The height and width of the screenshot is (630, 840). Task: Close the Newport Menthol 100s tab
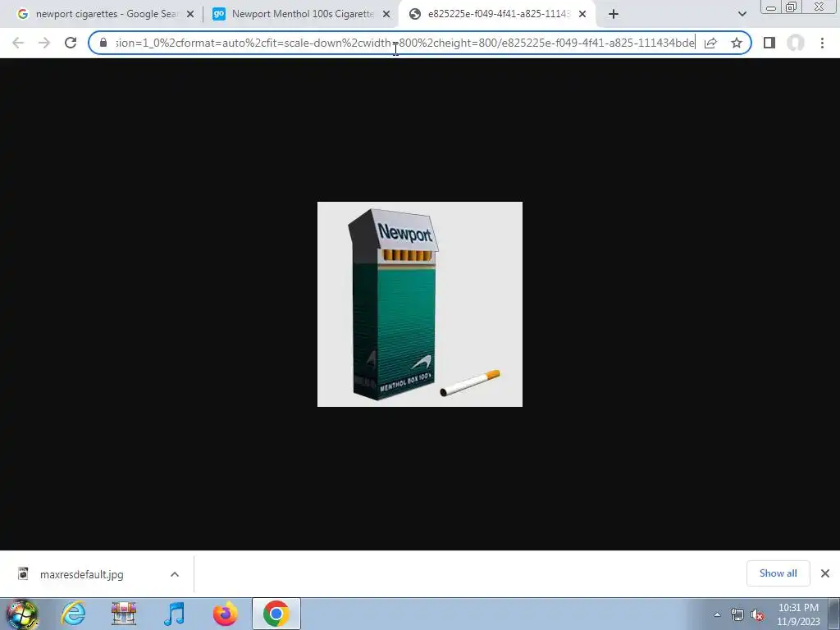[386, 15]
